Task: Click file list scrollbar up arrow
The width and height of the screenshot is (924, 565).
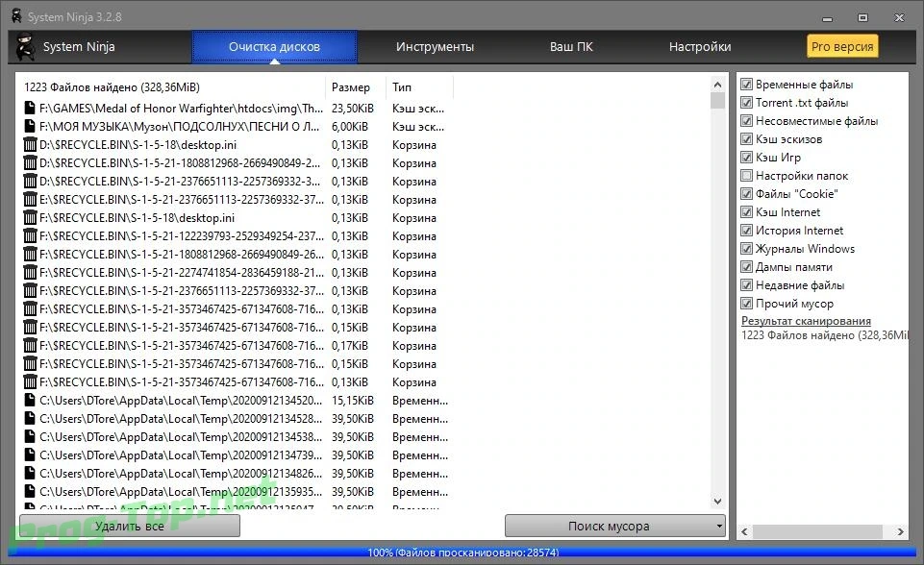Action: (717, 85)
